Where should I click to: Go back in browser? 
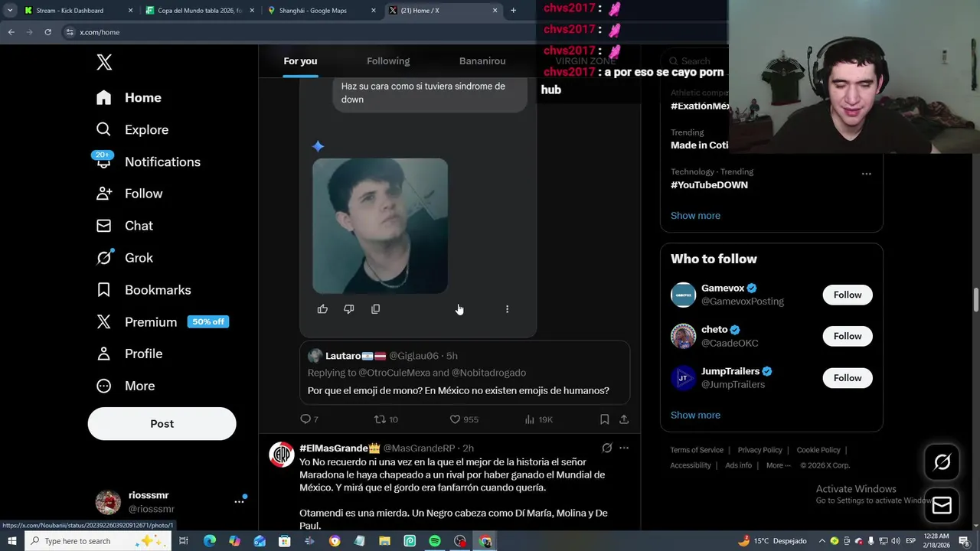pyautogui.click(x=11, y=32)
